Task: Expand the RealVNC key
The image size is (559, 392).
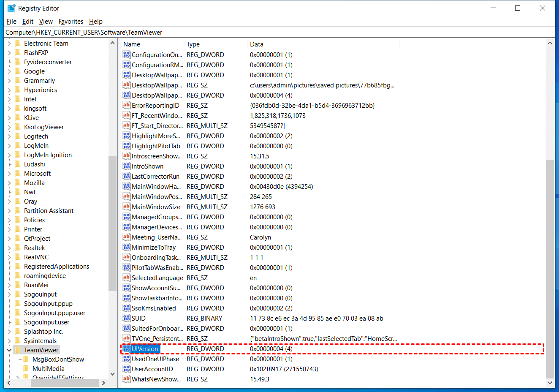Action: pos(9,257)
